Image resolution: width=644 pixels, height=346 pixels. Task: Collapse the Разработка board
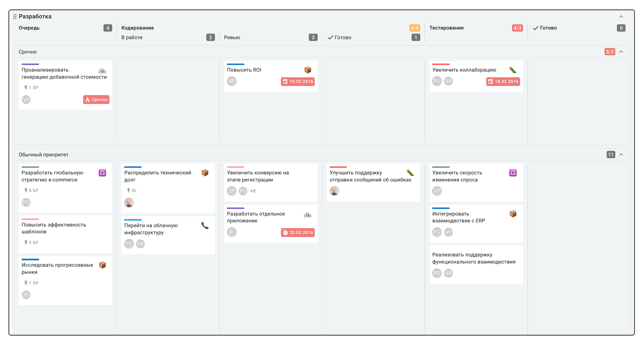tap(621, 16)
